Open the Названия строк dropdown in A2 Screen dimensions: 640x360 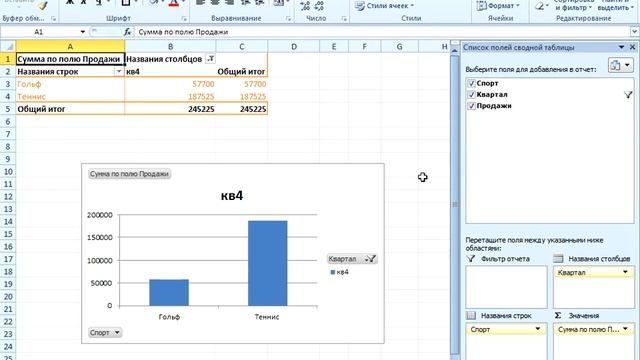119,72
